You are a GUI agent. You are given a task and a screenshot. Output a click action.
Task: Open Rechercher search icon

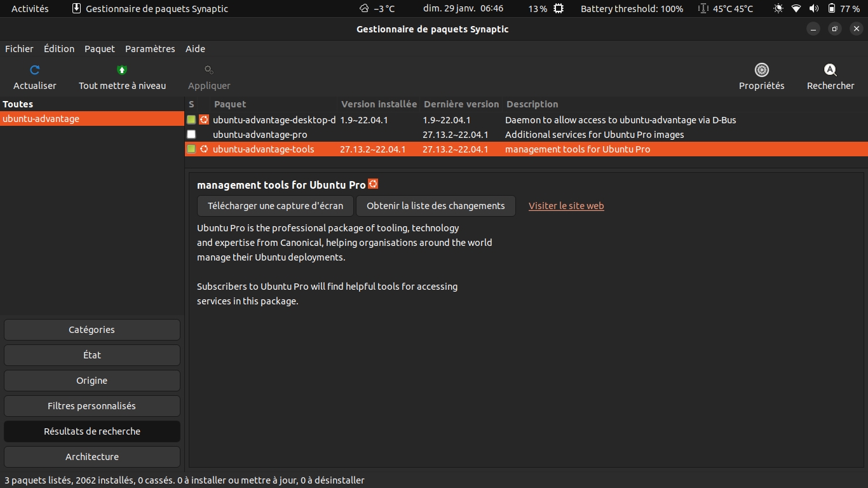tap(830, 70)
